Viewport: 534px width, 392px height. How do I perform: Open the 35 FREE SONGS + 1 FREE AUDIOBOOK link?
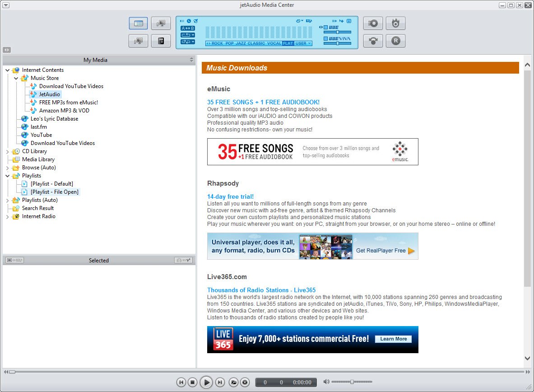263,102
